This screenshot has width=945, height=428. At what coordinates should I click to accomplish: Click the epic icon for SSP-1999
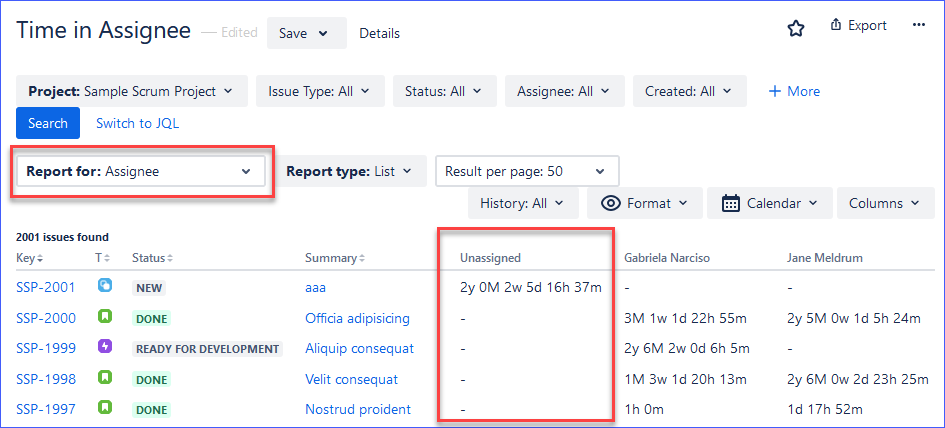(x=105, y=347)
